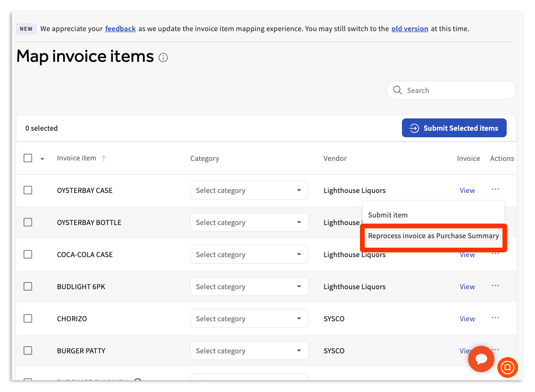The height and width of the screenshot is (392, 535).
Task: Click the Submit Selected items button
Action: click(454, 128)
